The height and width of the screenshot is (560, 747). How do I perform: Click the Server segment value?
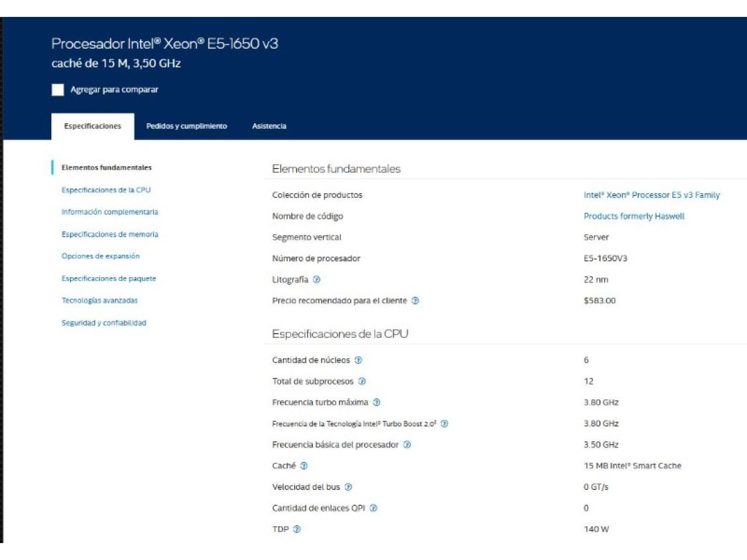(x=596, y=237)
